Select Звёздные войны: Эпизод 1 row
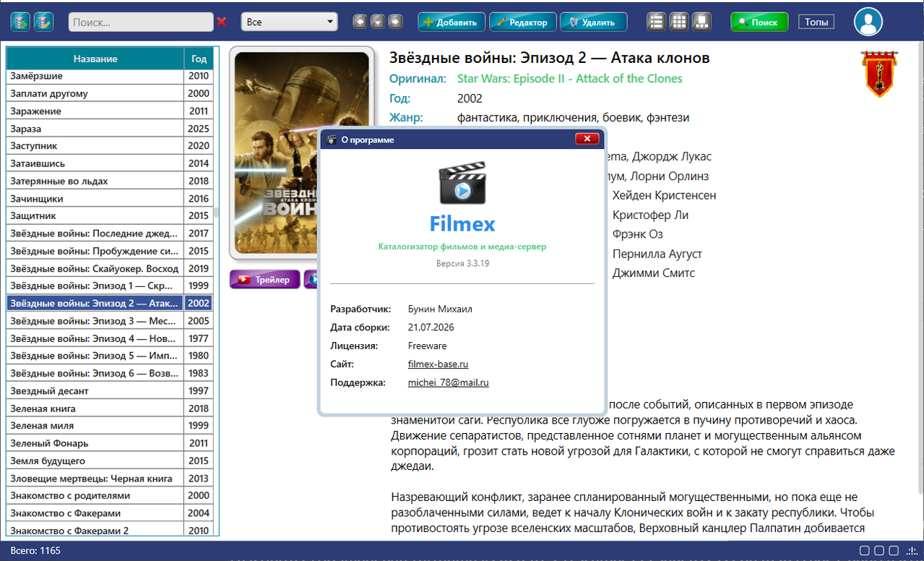The width and height of the screenshot is (924, 561). click(x=110, y=286)
